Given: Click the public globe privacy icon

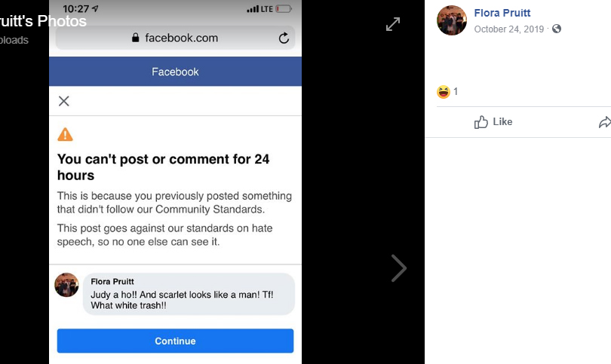Looking at the screenshot, I should click(557, 29).
